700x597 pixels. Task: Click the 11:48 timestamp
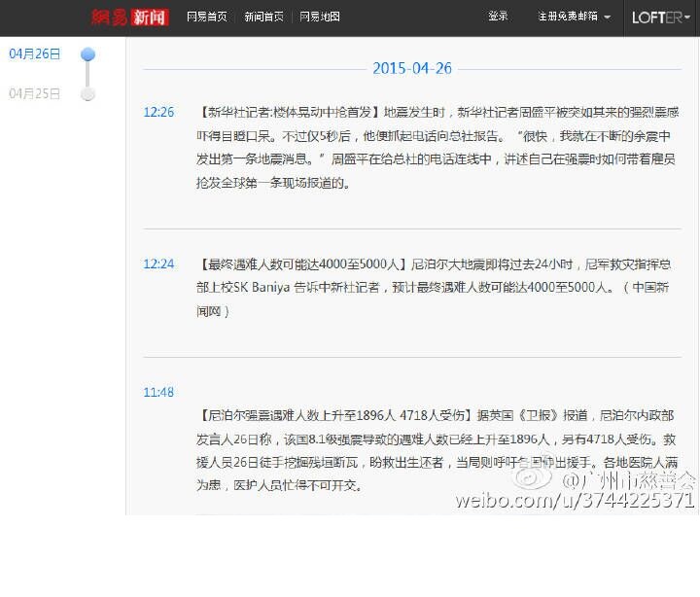pos(158,392)
